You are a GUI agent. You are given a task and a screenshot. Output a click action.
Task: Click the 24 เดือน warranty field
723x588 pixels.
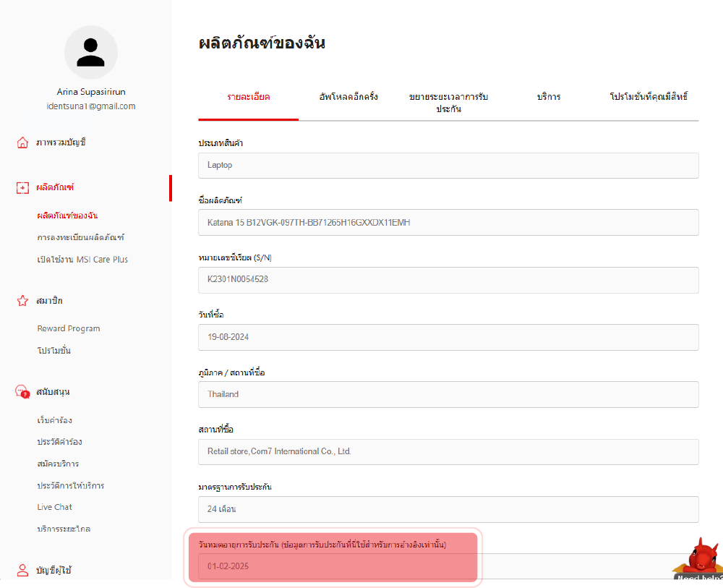pyautogui.click(x=448, y=509)
